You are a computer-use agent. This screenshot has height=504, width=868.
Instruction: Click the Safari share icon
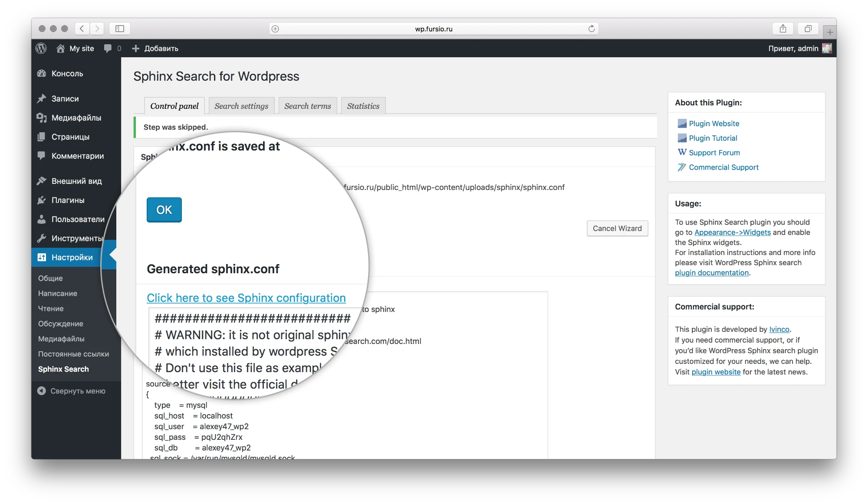click(x=783, y=29)
